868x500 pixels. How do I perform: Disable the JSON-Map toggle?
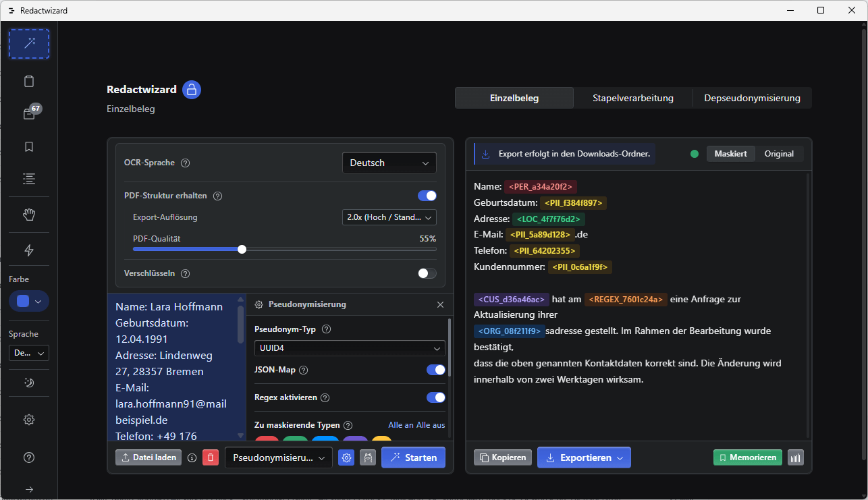436,370
